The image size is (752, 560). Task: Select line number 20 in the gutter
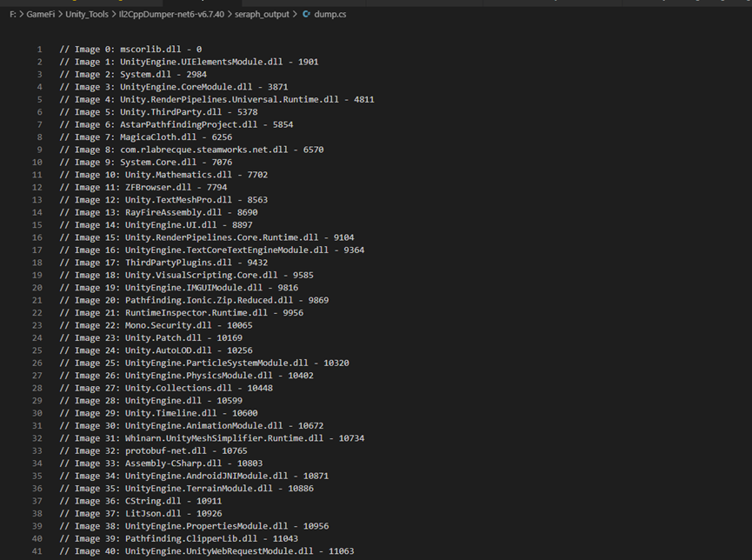[37, 288]
